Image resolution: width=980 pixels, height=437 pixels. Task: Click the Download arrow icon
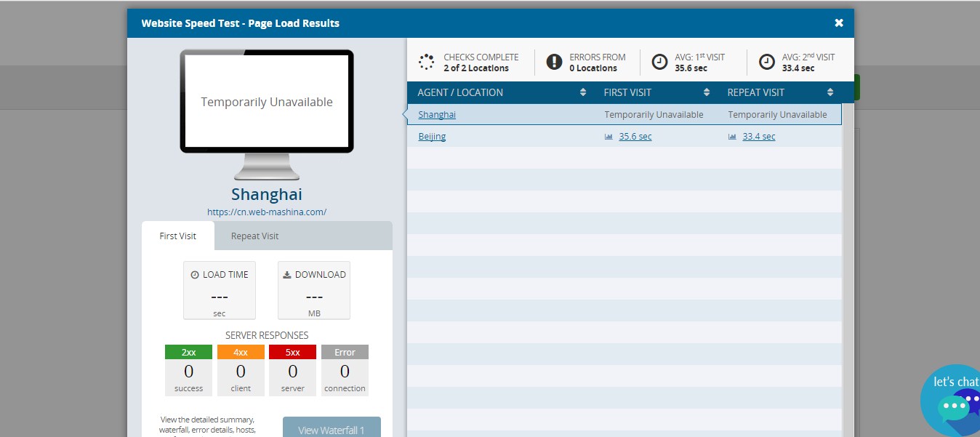pos(287,275)
